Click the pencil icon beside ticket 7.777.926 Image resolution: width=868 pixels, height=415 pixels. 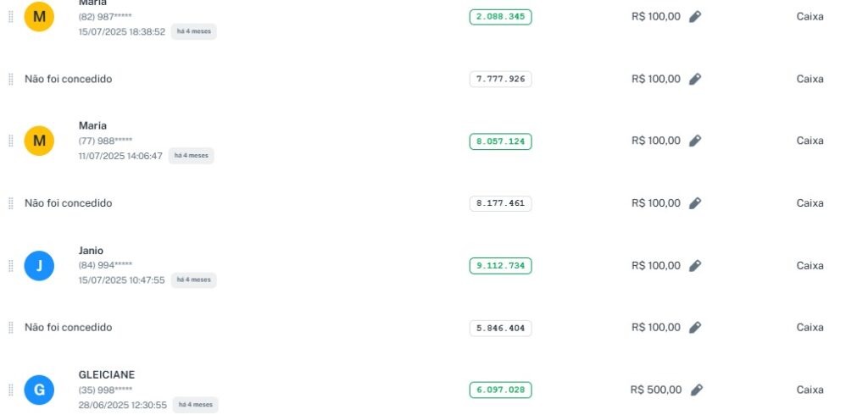click(695, 79)
